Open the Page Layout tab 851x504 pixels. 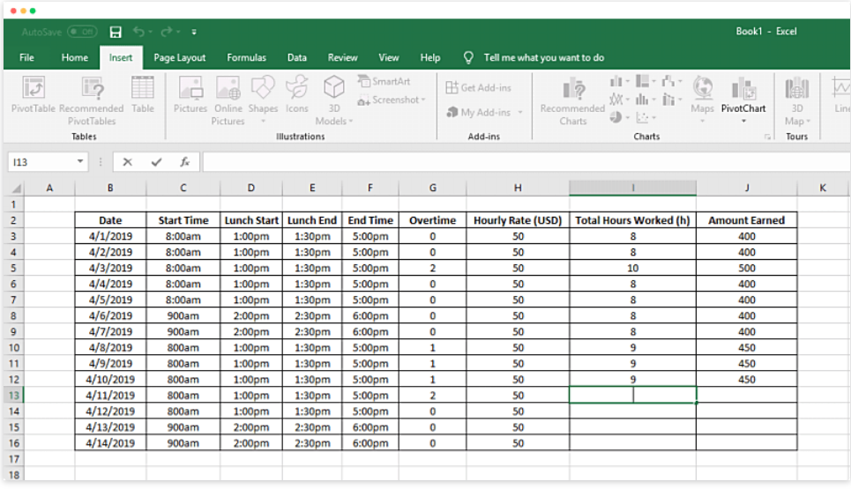point(180,57)
